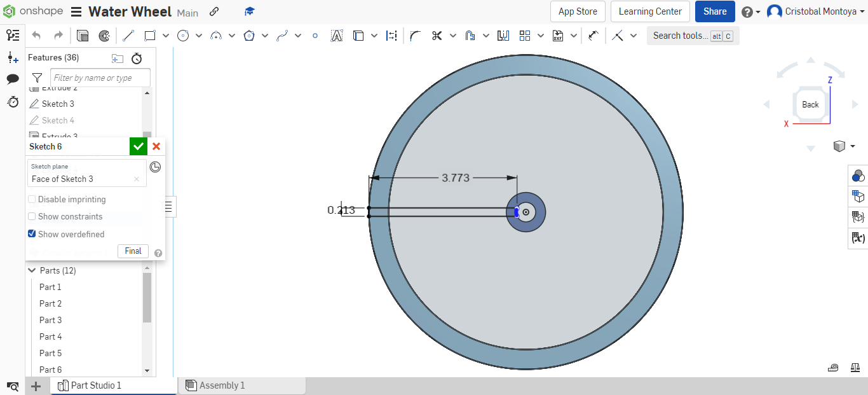Select the Point sketch tool
This screenshot has width=868, height=395.
[x=315, y=36]
